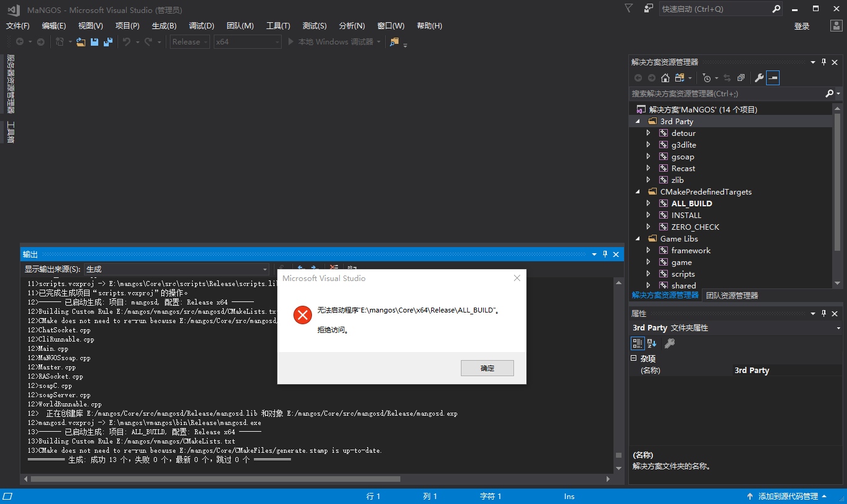Open the 测试(S) menu
Viewport: 847px width, 504px height.
(314, 26)
